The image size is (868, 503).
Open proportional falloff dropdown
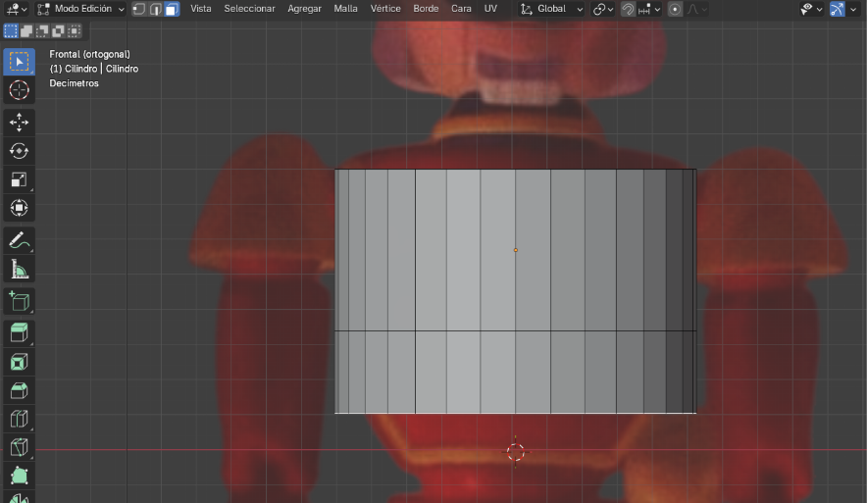tap(697, 9)
